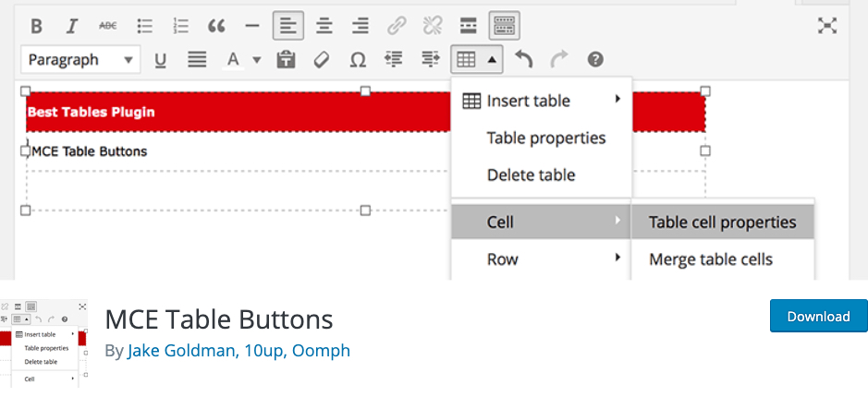The width and height of the screenshot is (868, 397).
Task: Click the MCE Table Buttons heading
Action: click(219, 319)
